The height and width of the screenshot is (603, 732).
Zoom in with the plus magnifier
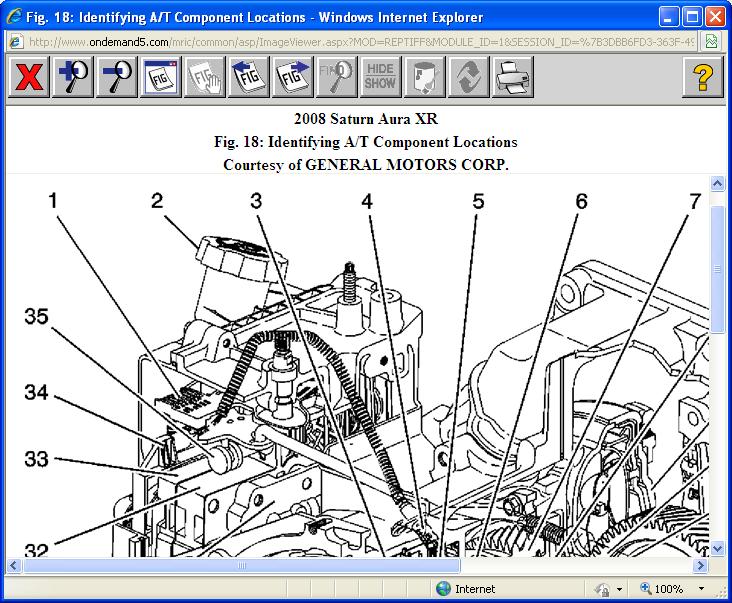coord(73,77)
